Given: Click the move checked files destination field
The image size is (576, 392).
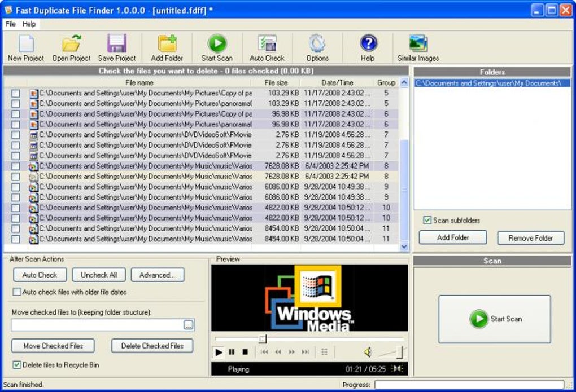Looking at the screenshot, I should tap(97, 325).
